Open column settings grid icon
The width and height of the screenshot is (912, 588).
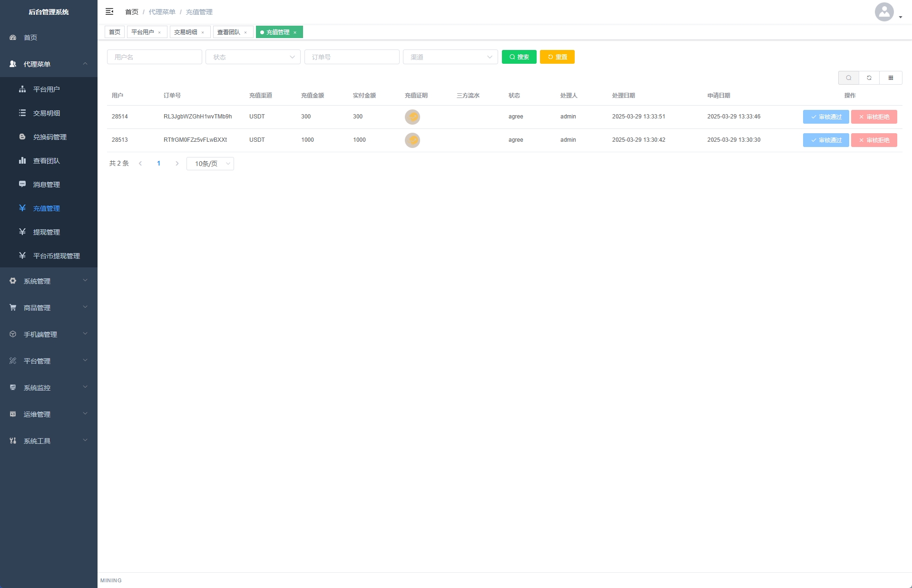891,78
